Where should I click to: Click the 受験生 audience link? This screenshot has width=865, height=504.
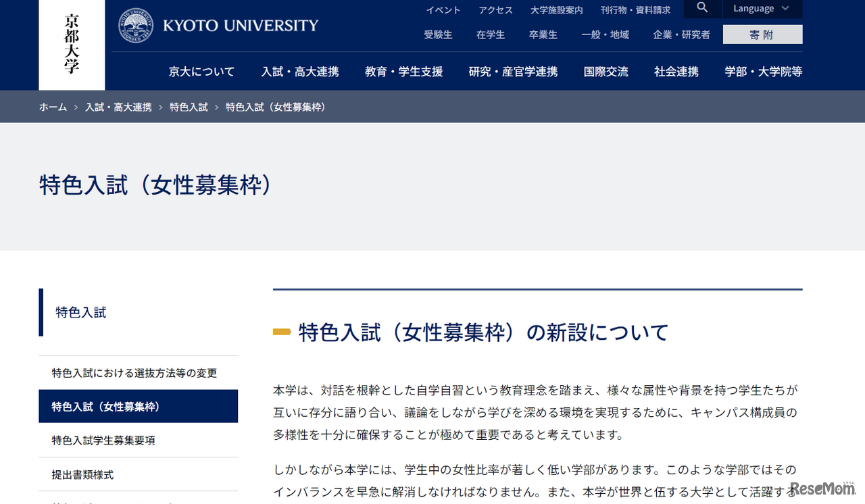(x=438, y=34)
